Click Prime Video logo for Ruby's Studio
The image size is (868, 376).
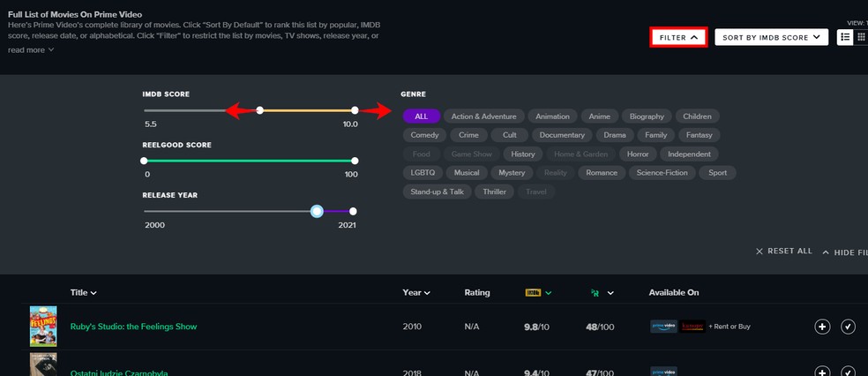tap(663, 327)
